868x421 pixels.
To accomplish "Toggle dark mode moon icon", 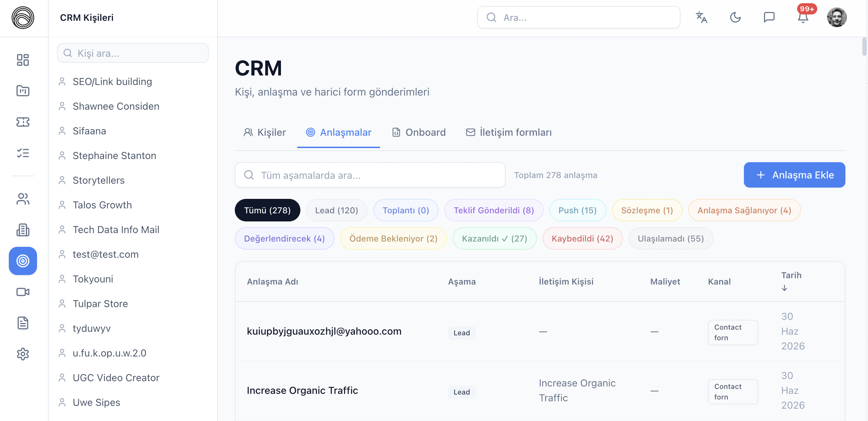I will click(x=735, y=17).
